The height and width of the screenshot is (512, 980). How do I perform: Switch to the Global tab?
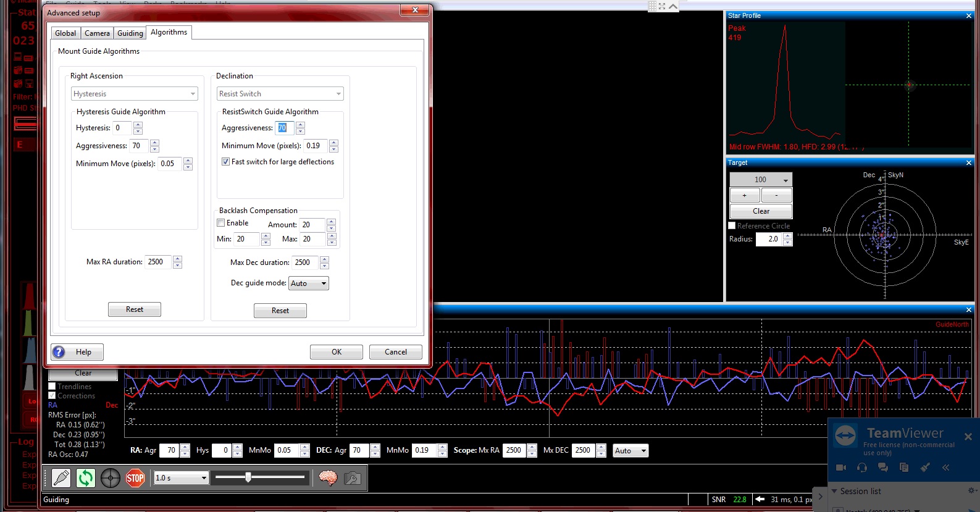point(65,33)
